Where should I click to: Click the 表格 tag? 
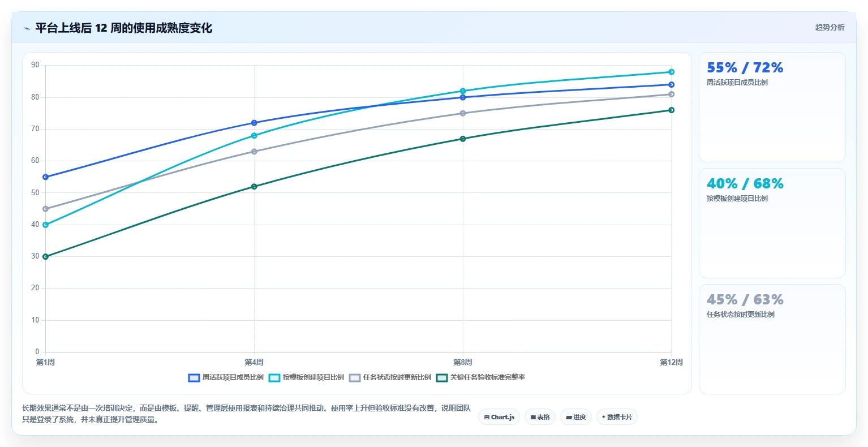point(540,417)
